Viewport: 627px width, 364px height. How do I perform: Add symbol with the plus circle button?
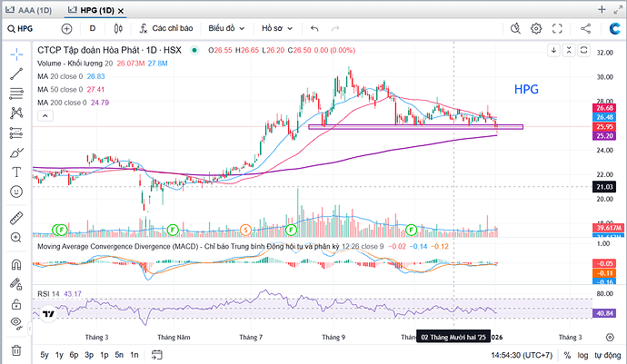coord(66,29)
